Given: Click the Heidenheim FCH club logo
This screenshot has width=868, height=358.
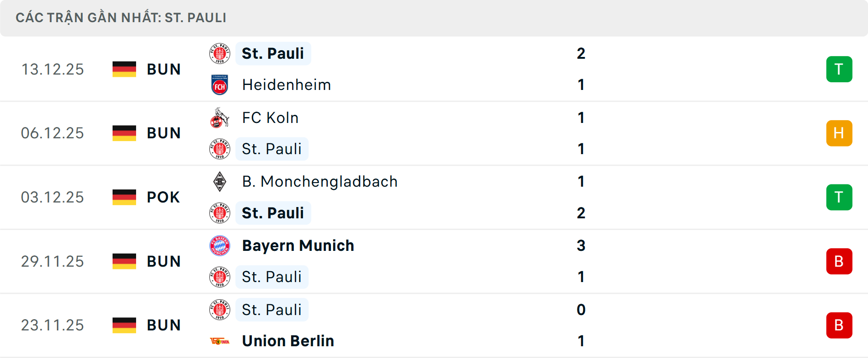Looking at the screenshot, I should [x=220, y=85].
